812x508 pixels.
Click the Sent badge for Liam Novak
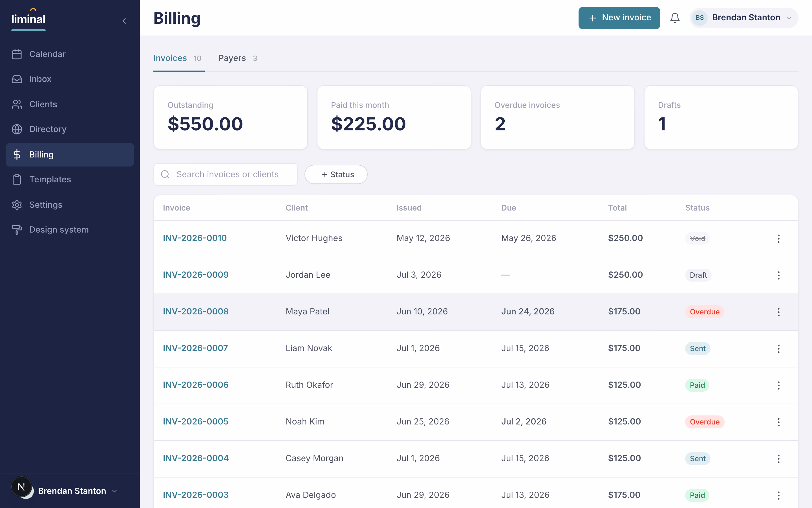point(698,349)
